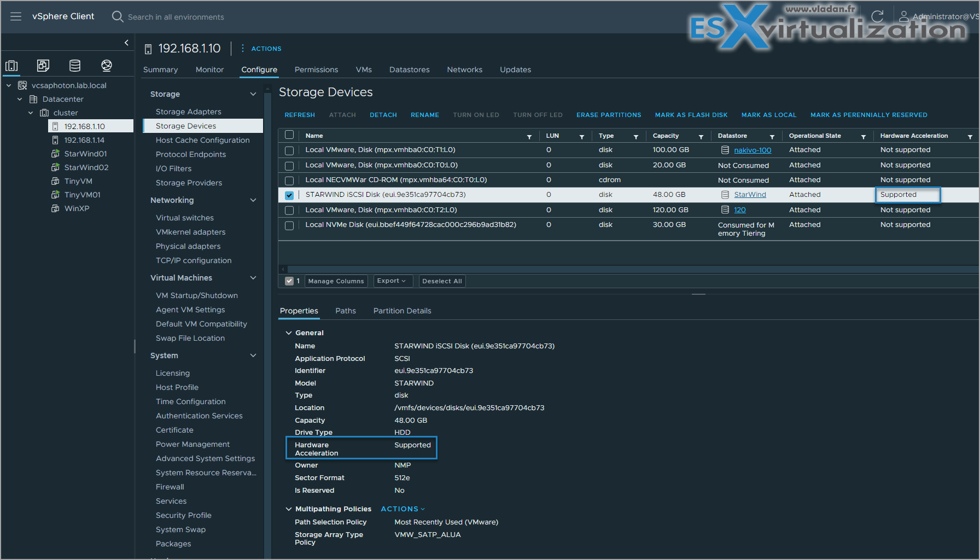Collapse the Storage configure section

click(x=253, y=94)
